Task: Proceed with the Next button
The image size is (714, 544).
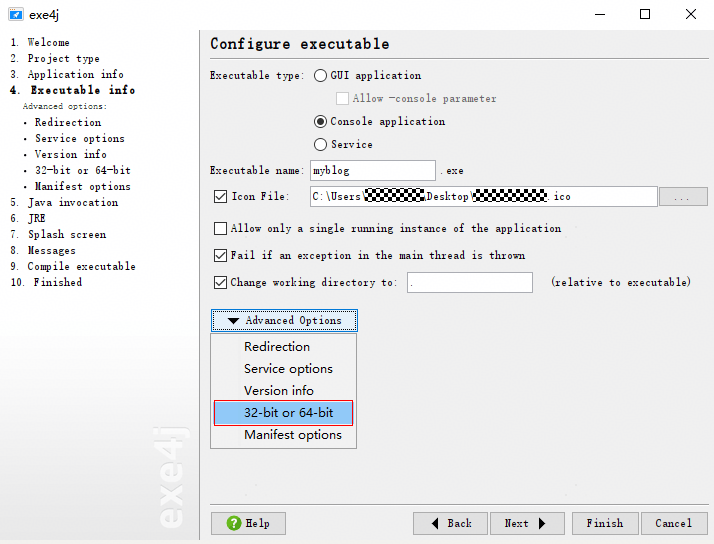Action: pos(527,524)
